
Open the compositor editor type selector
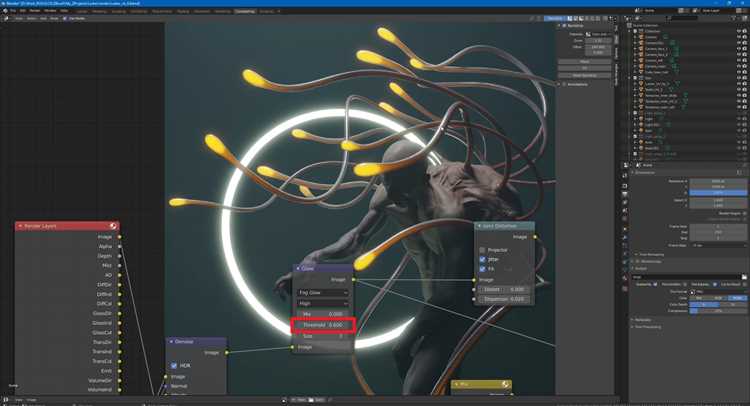(6, 18)
